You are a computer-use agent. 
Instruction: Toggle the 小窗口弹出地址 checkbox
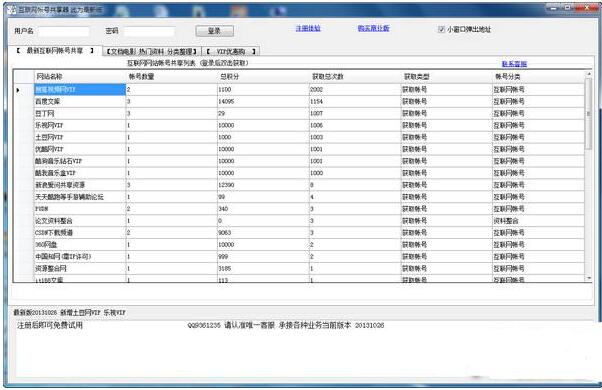pos(441,29)
